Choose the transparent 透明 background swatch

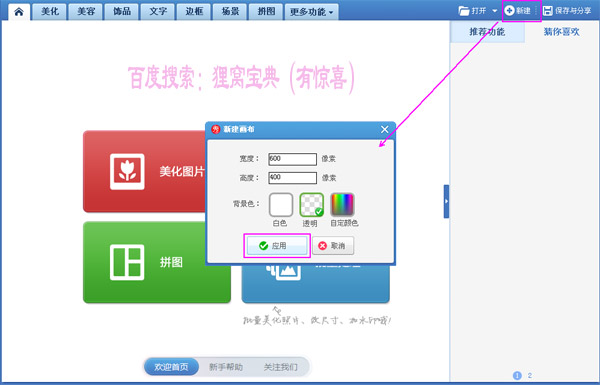click(311, 205)
